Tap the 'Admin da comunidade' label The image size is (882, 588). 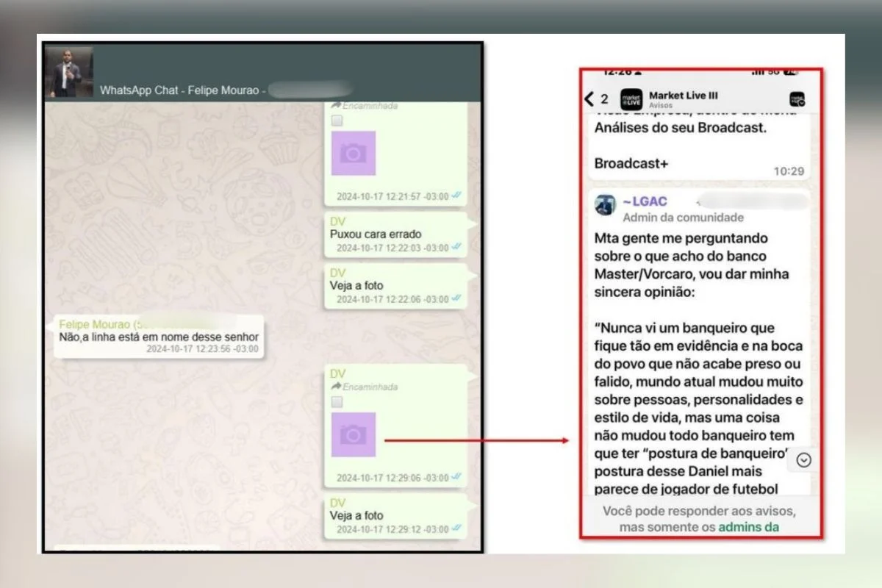click(x=683, y=218)
